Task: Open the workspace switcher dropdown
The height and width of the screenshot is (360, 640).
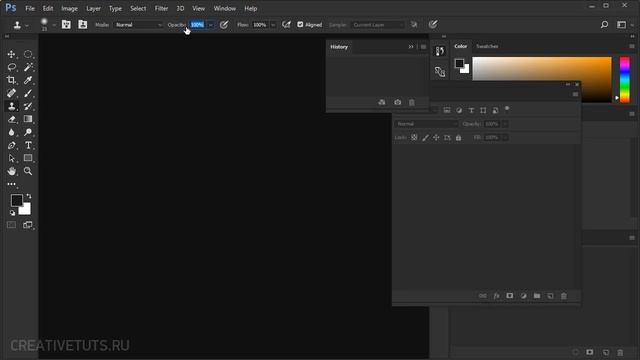Action: [625, 25]
